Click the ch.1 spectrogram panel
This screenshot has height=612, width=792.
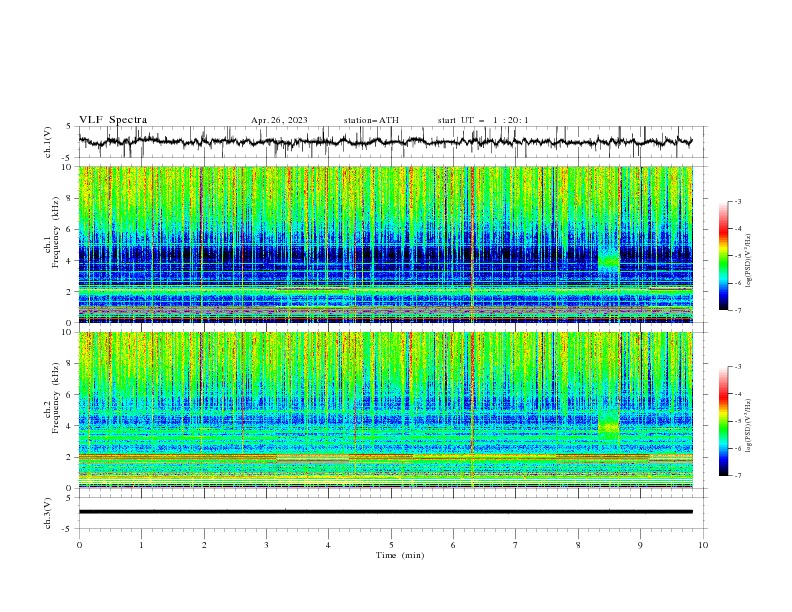[x=386, y=244]
